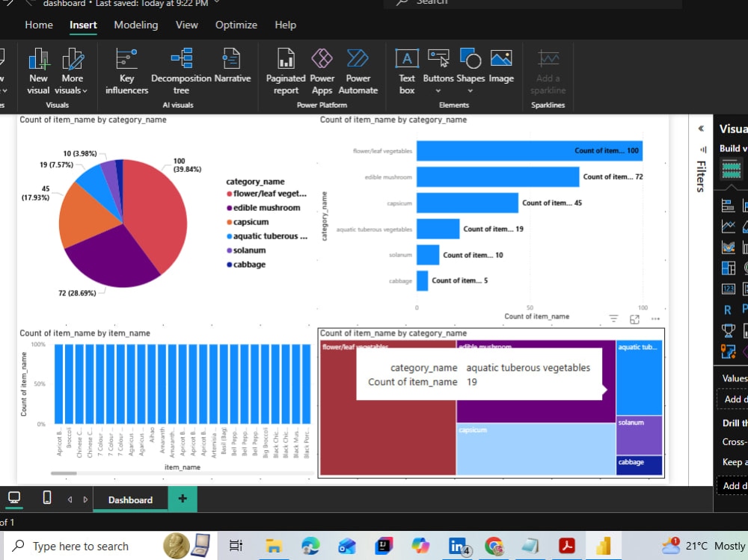Insert a Paginated report

click(x=286, y=72)
